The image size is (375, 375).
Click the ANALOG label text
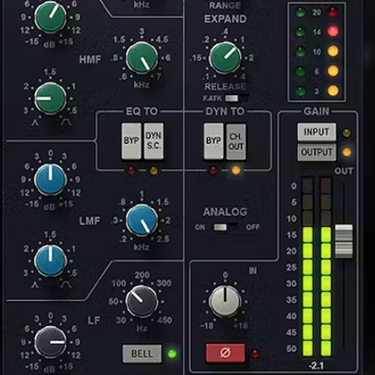225,212
